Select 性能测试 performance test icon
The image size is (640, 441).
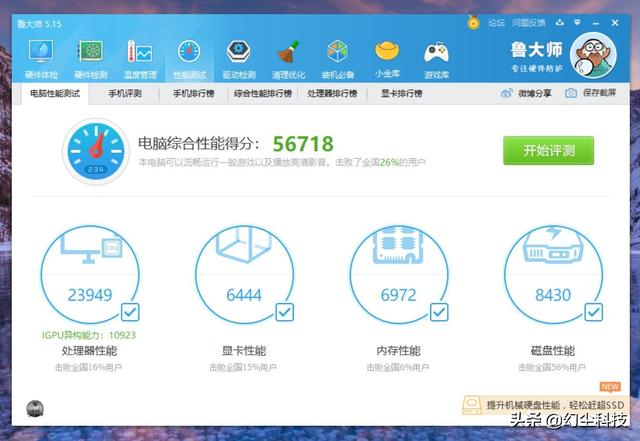pos(189,59)
